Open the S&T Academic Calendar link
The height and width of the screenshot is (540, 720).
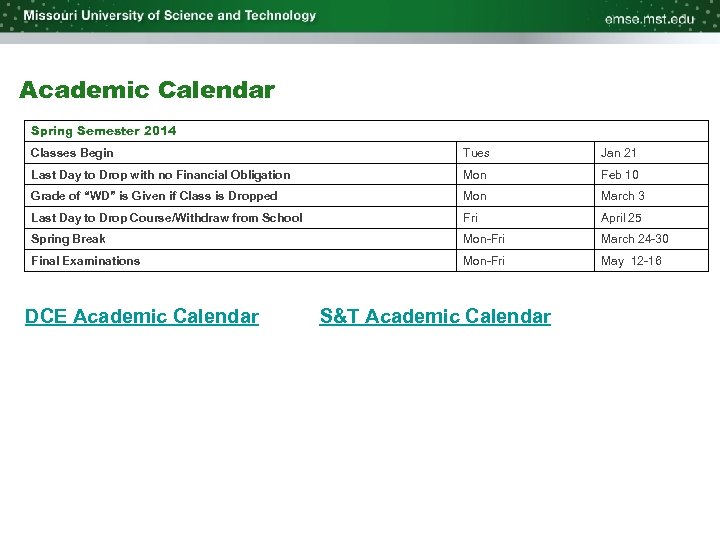pyautogui.click(x=435, y=316)
